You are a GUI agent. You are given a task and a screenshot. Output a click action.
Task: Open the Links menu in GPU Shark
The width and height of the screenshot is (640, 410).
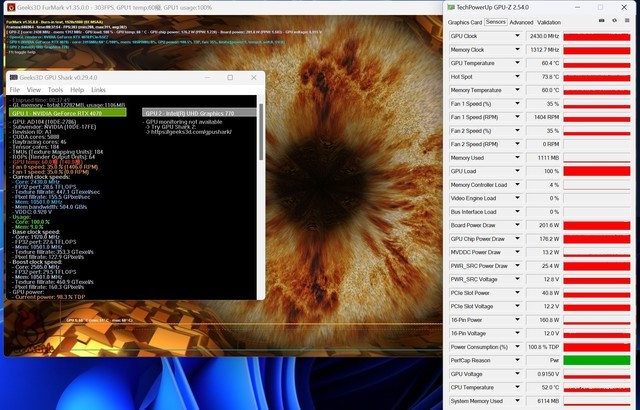(x=99, y=90)
